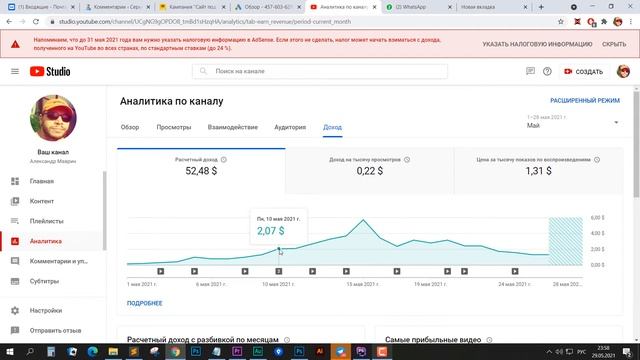The height and width of the screenshot is (360, 640).
Task: Close the Аналитика по каналу browser tab
Action: [374, 7]
